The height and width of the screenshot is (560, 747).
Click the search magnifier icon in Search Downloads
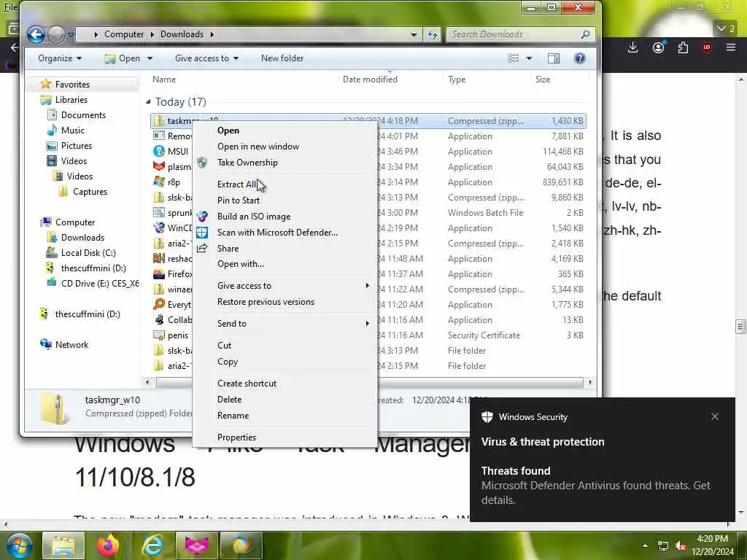click(586, 34)
